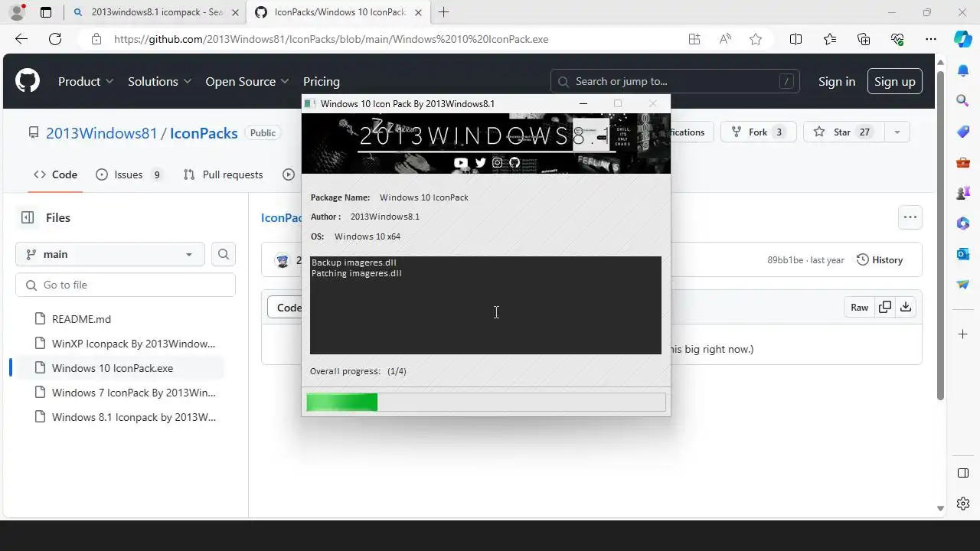This screenshot has height=551, width=980.
Task: Reload the page with refresh icon
Action: coord(55,39)
